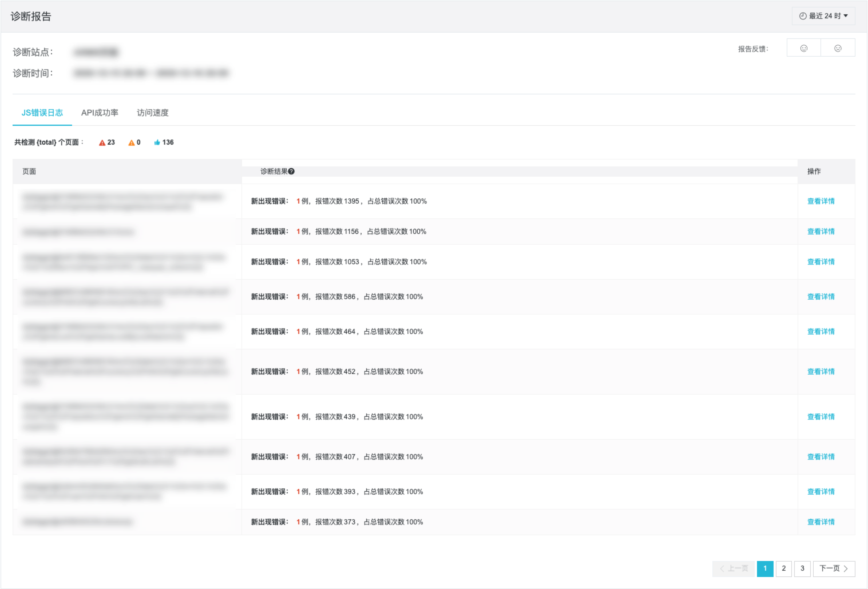Click the help icon beside 诊断结果

291,171
